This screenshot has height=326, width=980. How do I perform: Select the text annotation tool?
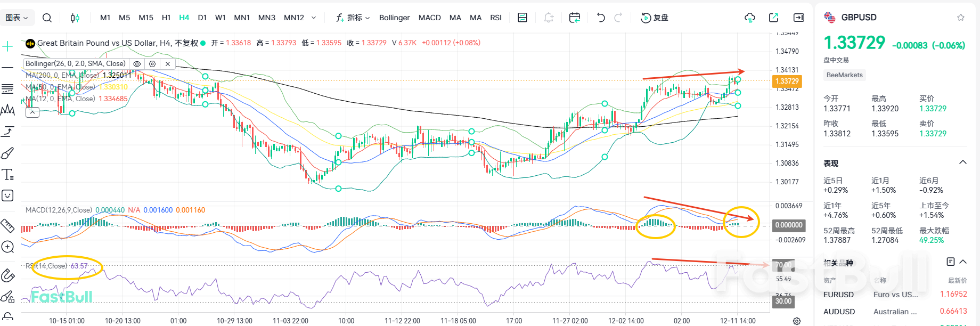pos(7,175)
